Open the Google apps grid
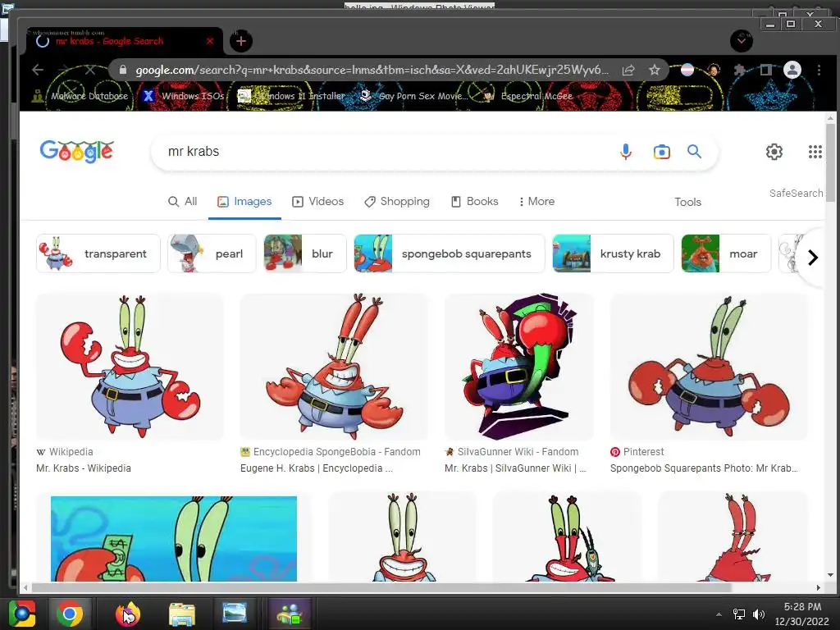This screenshot has width=840, height=630. pos(815,152)
